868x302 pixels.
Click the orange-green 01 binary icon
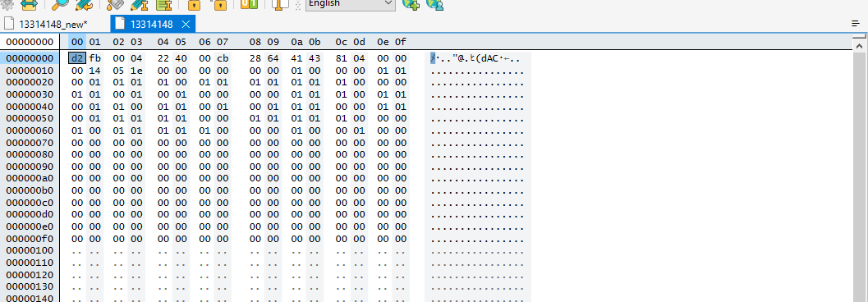(249, 4)
